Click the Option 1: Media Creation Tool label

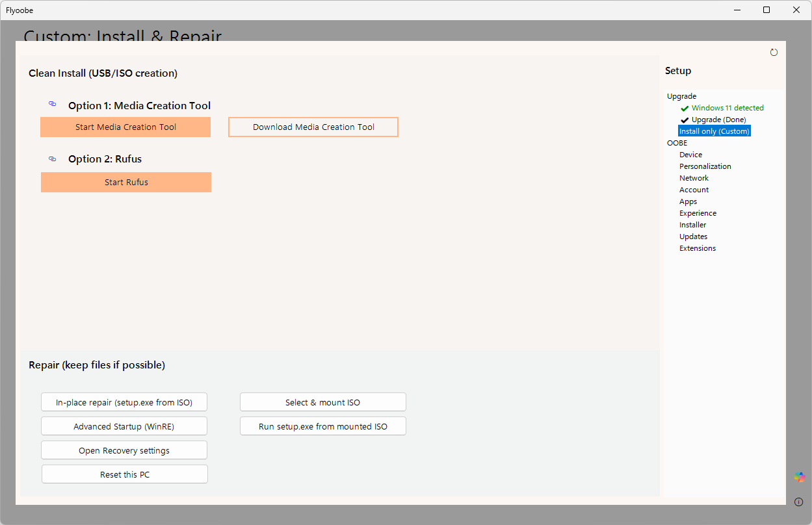[139, 105]
